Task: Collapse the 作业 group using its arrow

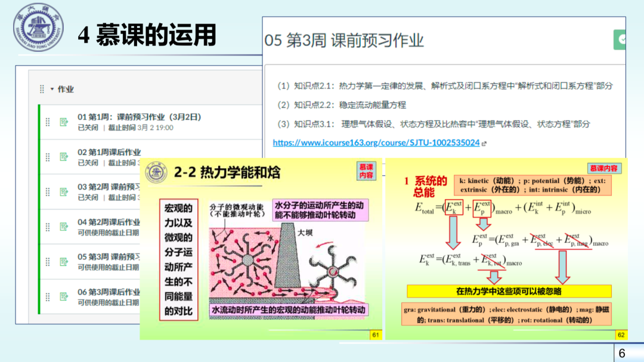Action: 52,89
